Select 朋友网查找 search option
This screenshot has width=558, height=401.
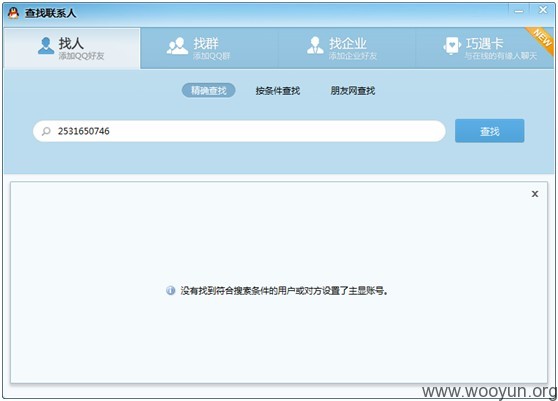(x=353, y=91)
